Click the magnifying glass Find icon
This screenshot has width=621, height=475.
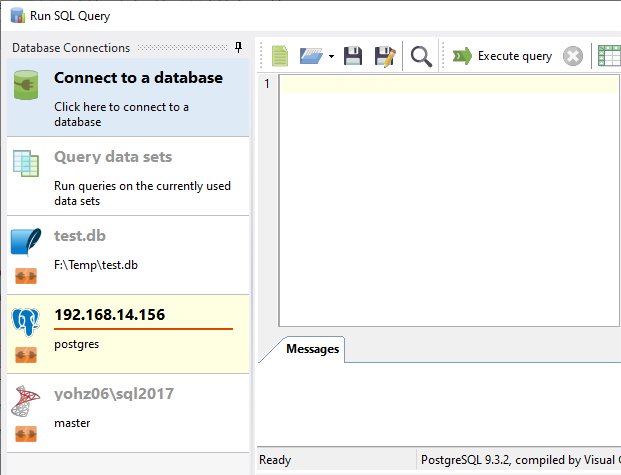(421, 57)
